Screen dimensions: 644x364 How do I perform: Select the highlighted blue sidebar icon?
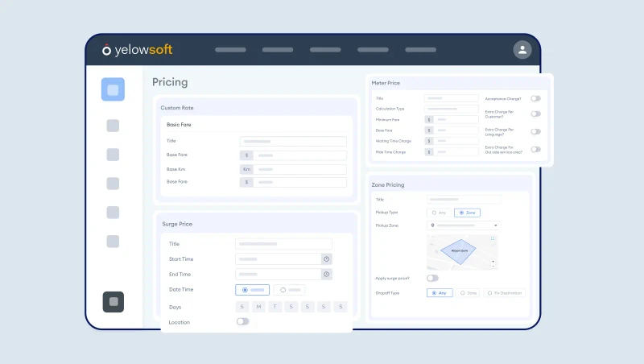(x=113, y=89)
